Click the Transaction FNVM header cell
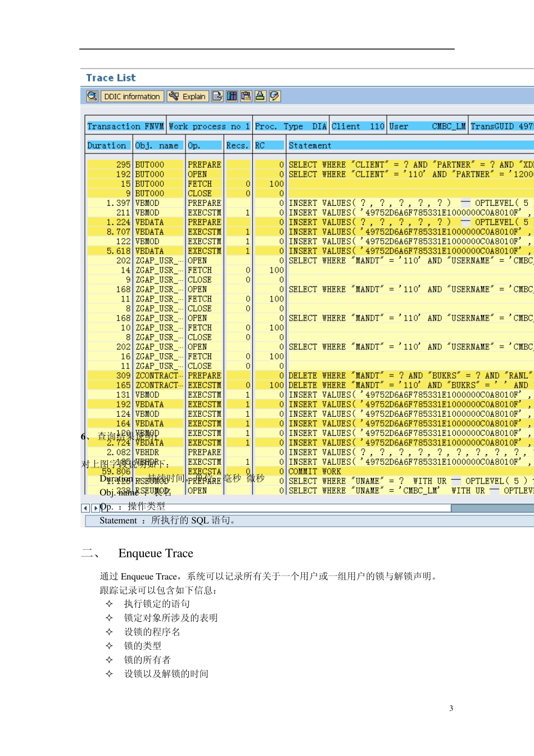 (x=125, y=127)
